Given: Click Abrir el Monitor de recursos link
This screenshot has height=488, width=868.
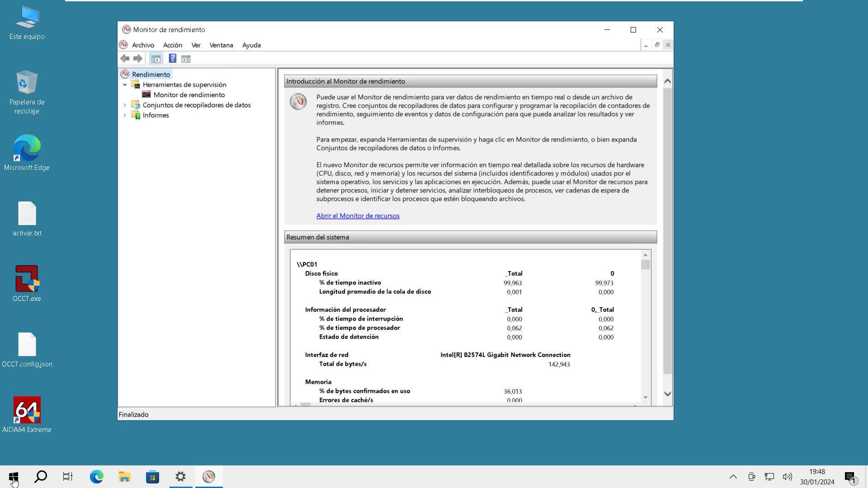Looking at the screenshot, I should (x=358, y=216).
